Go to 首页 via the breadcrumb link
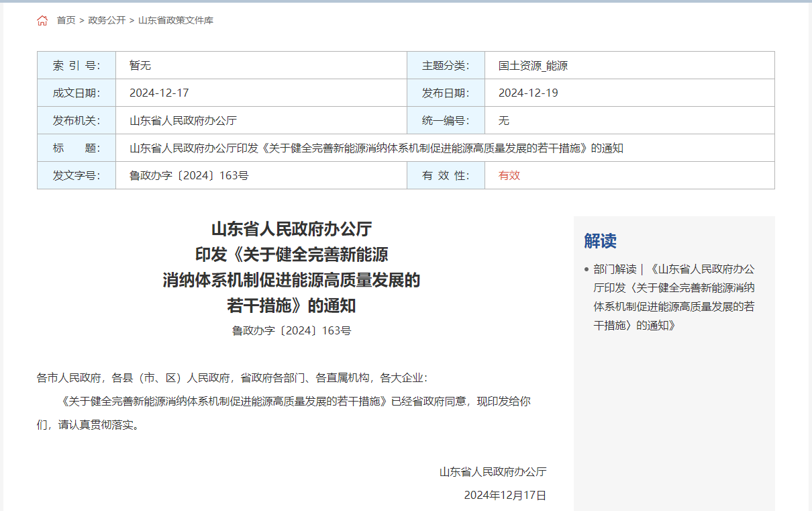 [x=66, y=21]
